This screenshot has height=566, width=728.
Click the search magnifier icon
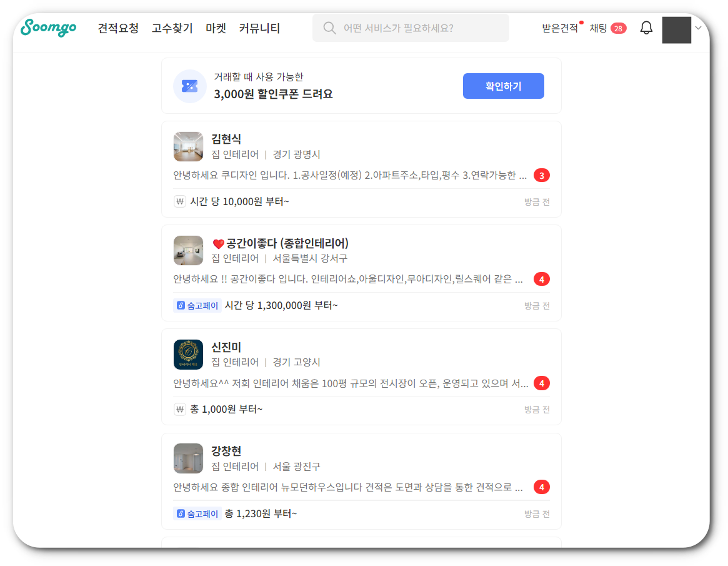pyautogui.click(x=329, y=28)
